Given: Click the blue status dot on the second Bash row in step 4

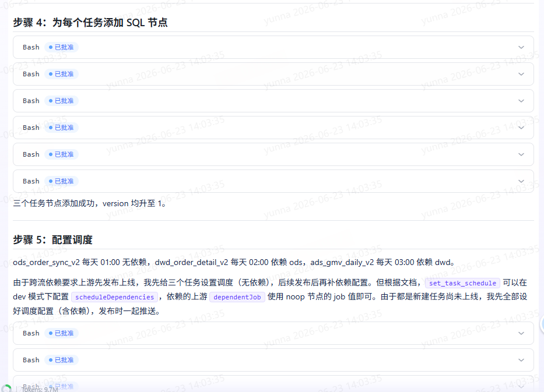Looking at the screenshot, I should click(x=51, y=74).
